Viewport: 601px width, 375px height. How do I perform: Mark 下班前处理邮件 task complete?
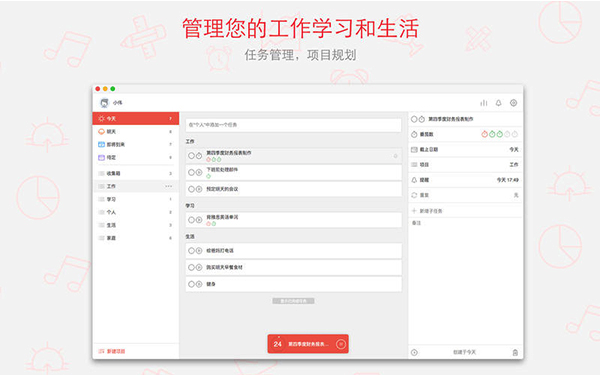pos(191,173)
